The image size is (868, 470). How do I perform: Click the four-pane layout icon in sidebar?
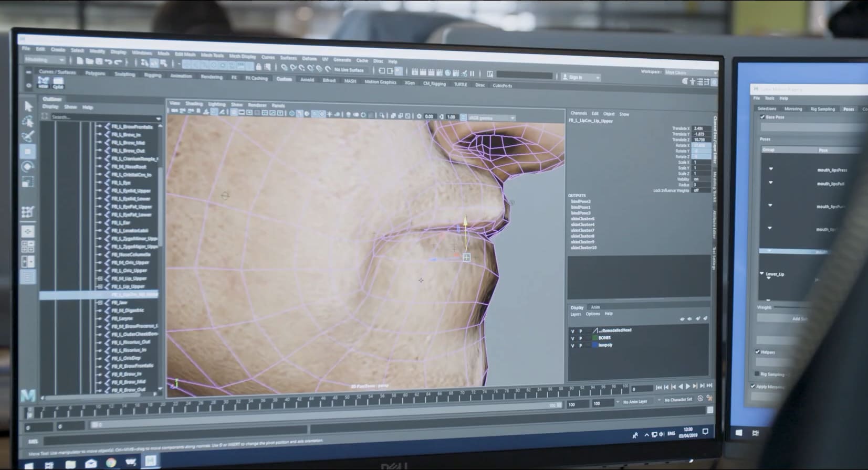(x=28, y=246)
